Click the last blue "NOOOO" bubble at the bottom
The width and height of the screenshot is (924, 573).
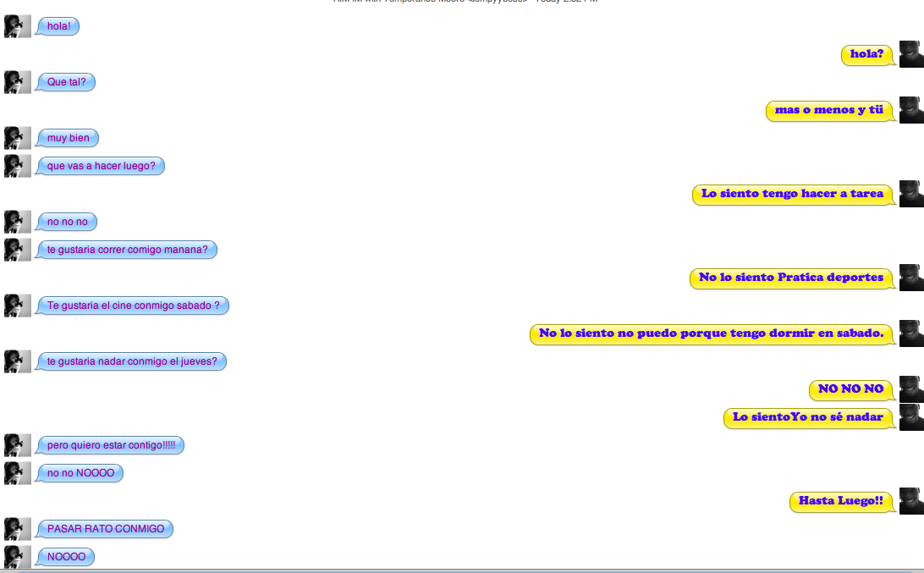click(x=66, y=557)
